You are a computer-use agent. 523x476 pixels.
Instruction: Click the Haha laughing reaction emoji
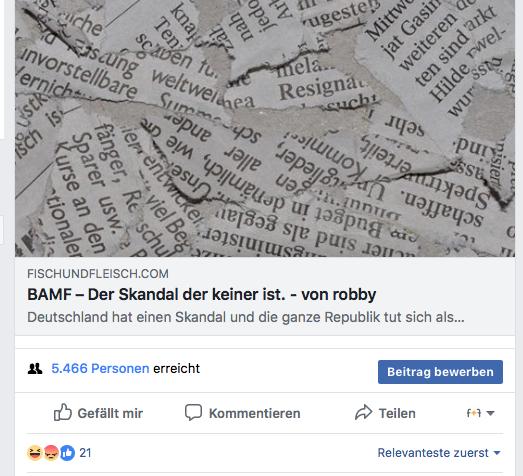coord(35,453)
